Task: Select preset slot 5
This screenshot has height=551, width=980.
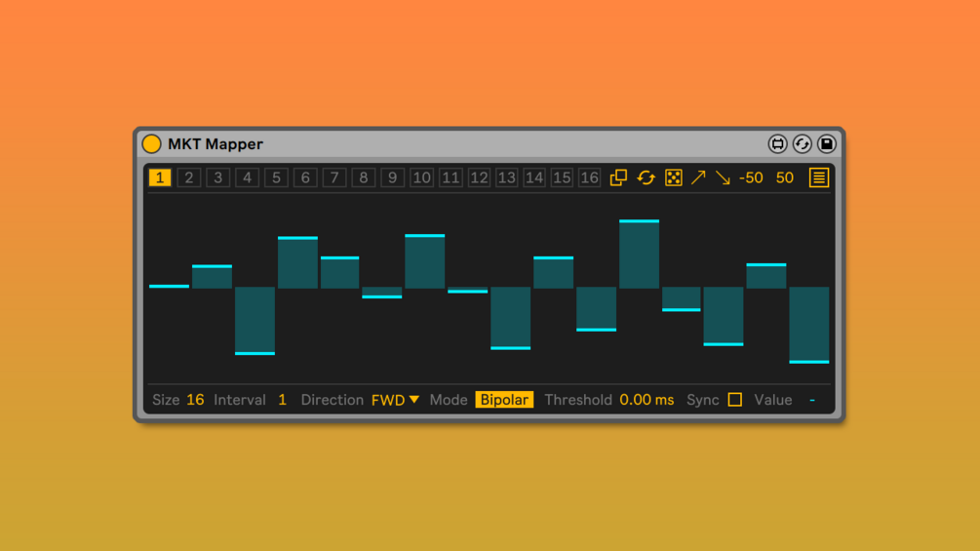Action: 276,177
